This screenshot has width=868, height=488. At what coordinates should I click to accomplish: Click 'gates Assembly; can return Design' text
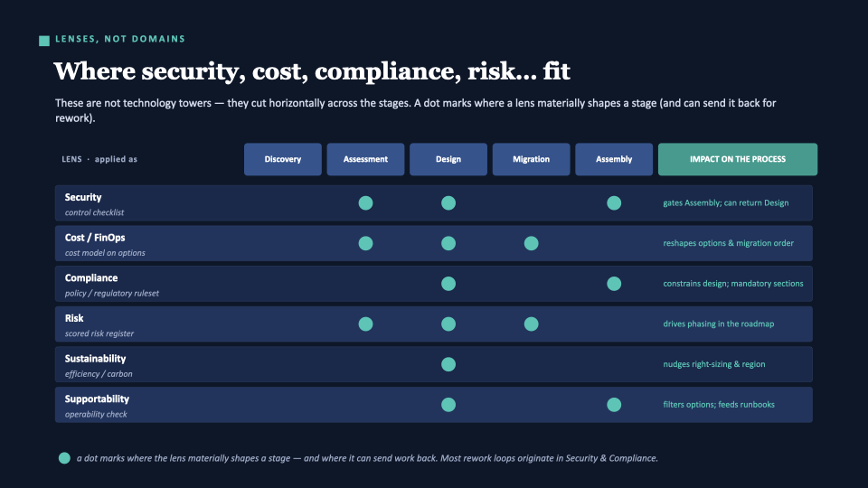(x=726, y=203)
